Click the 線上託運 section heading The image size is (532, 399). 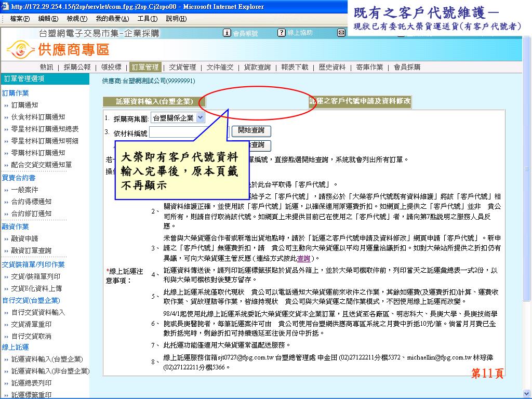tap(15, 348)
